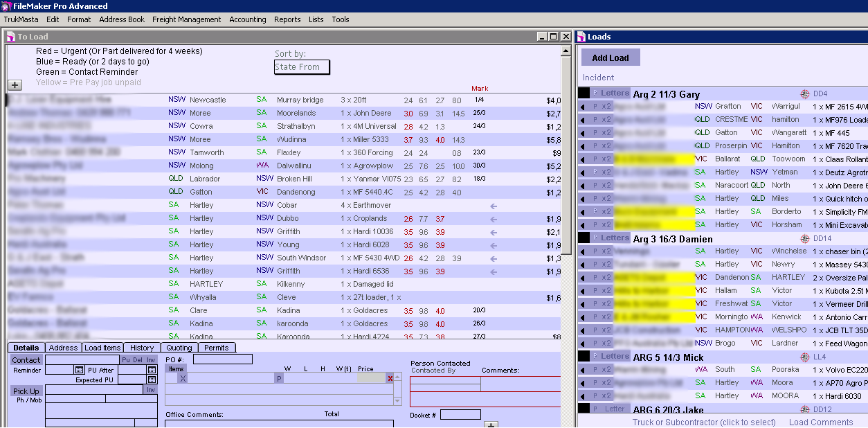868x428 pixels.
Task: Click the x2 button on the Mornington load row
Action: click(x=607, y=317)
